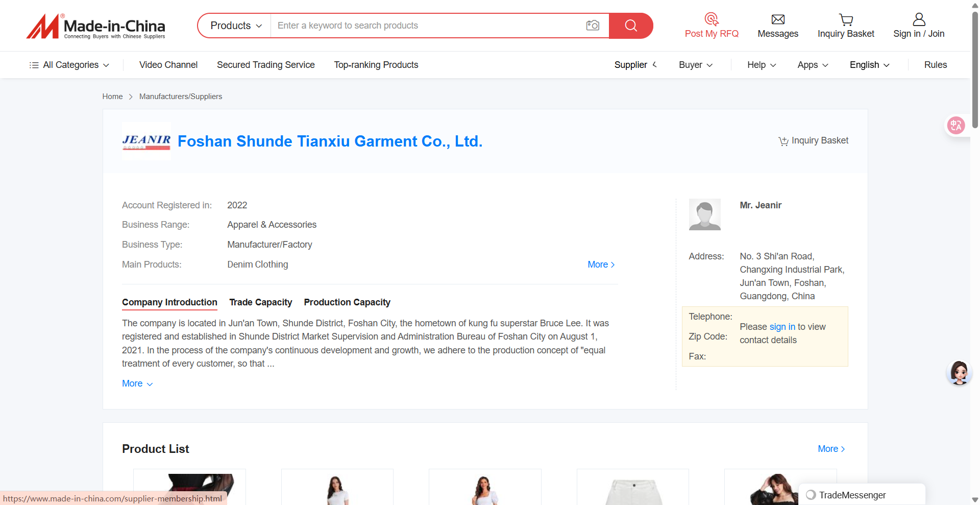Open More link beside Product List

coord(831,449)
